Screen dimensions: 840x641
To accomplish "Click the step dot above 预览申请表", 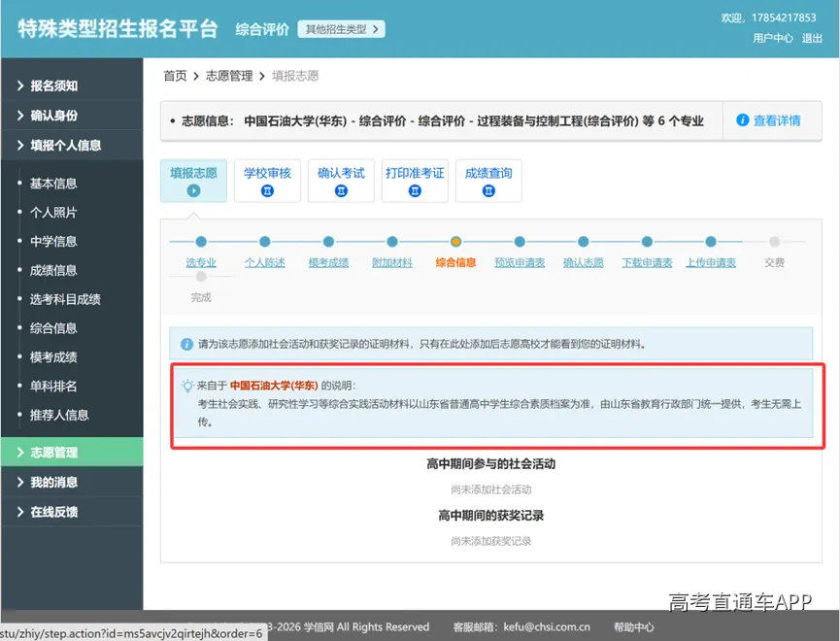I will [x=520, y=242].
